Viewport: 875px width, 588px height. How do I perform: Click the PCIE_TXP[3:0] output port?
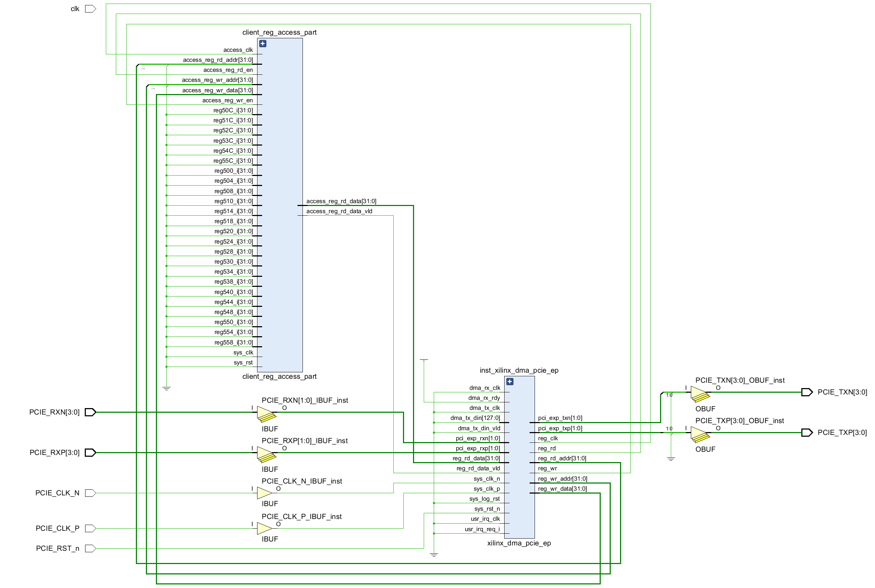806,433
